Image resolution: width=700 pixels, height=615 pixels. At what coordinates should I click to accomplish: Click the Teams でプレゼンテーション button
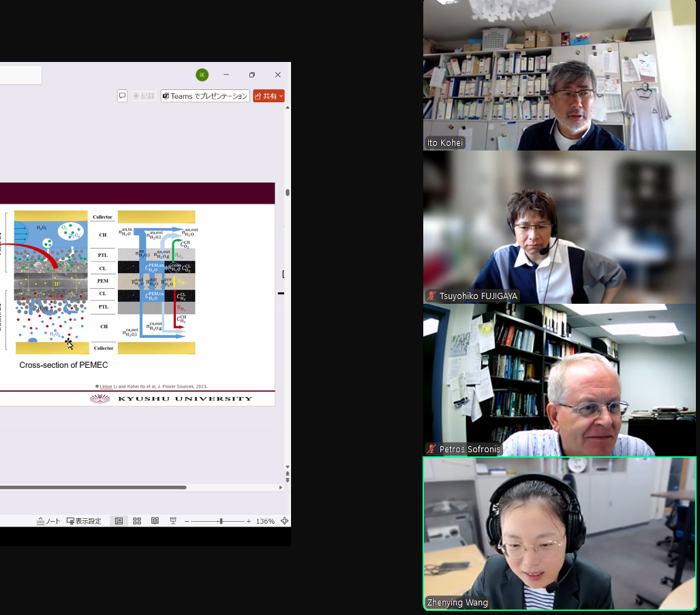point(205,96)
